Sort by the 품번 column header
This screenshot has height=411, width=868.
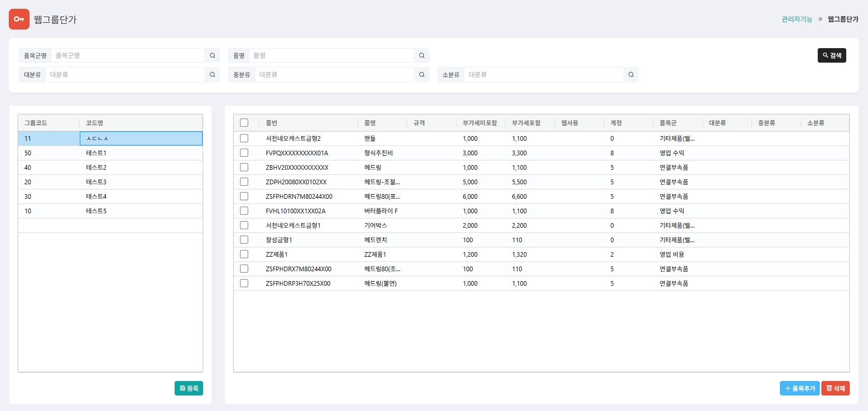pyautogui.click(x=272, y=123)
